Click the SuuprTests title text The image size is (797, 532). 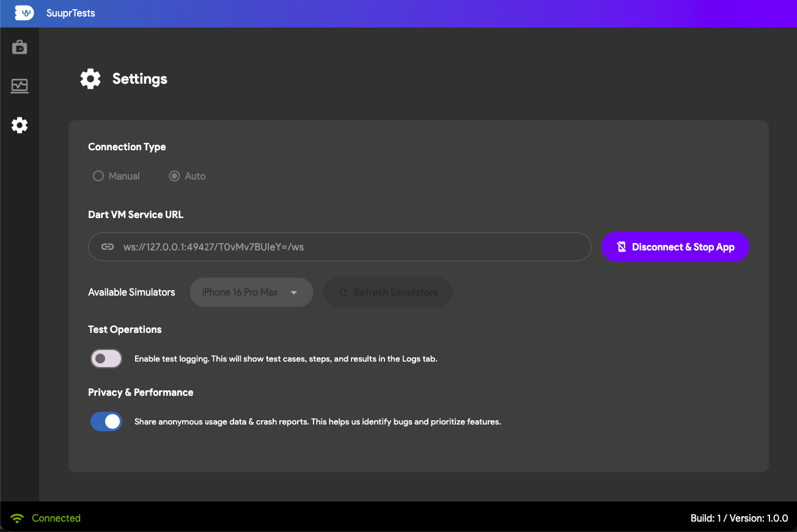click(71, 13)
